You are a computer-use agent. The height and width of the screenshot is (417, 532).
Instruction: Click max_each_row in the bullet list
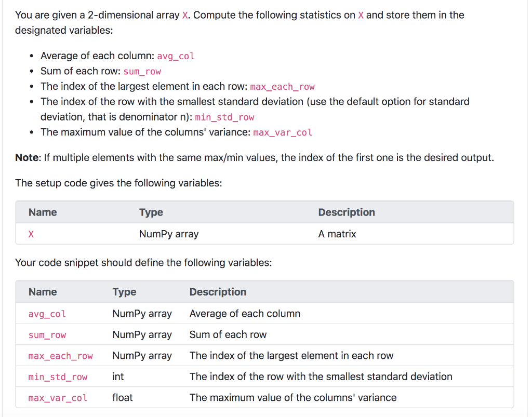pos(282,86)
